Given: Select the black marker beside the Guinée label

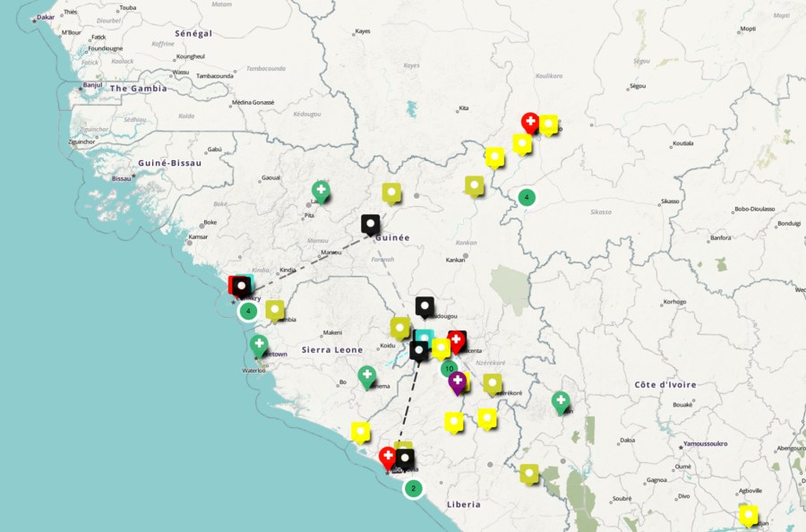Looking at the screenshot, I should point(371,224).
